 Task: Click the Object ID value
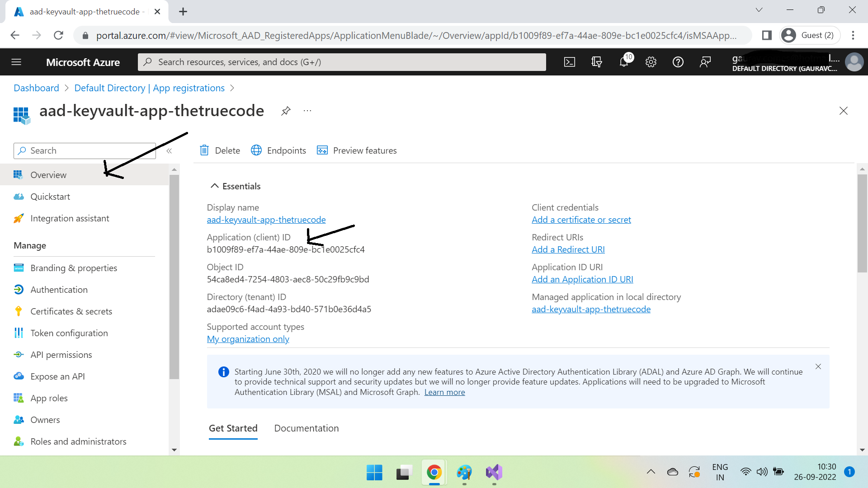[x=288, y=279]
